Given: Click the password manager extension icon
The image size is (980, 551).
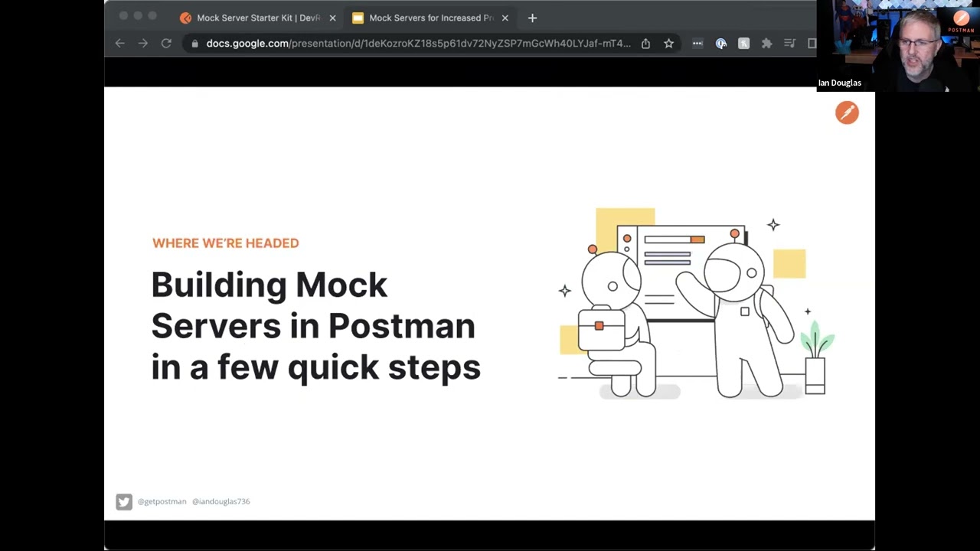Looking at the screenshot, I should 720,44.
